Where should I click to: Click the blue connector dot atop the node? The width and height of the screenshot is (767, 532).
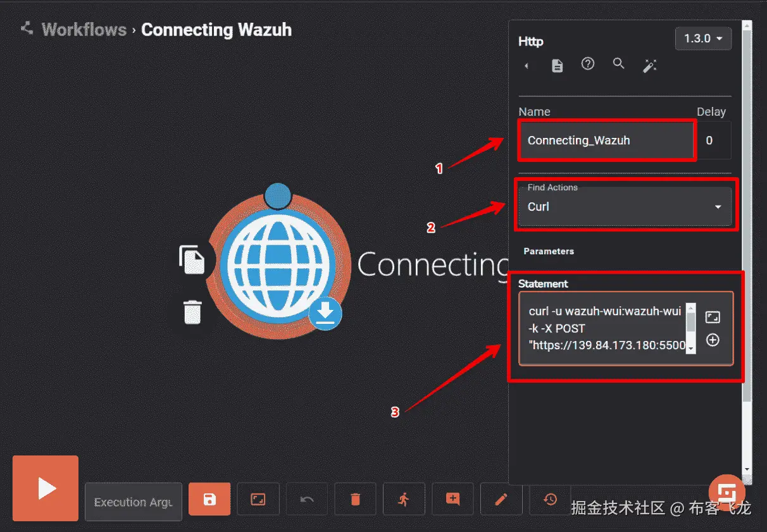click(277, 195)
